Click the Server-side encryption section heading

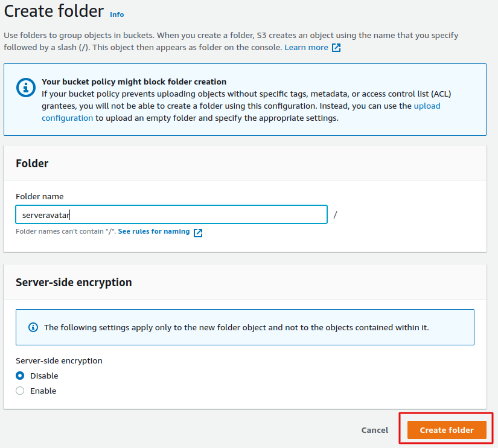coord(74,283)
